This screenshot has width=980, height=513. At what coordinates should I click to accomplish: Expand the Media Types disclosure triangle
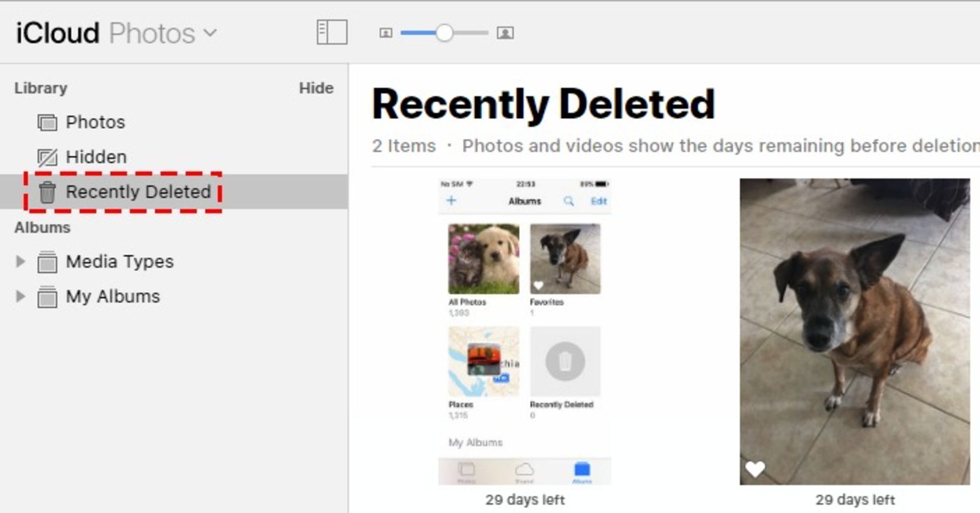[x=20, y=262]
